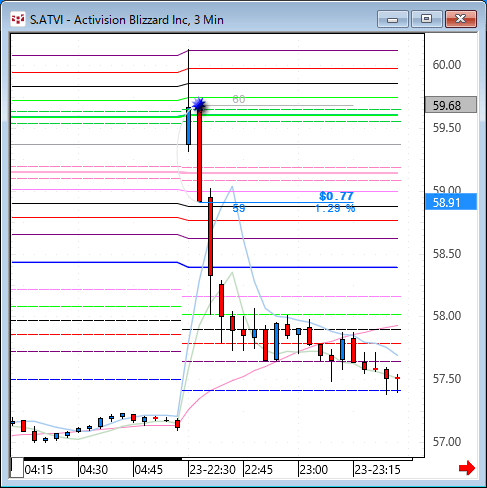Click the 59.68 gray price label
The width and height of the screenshot is (487, 488).
click(x=451, y=105)
